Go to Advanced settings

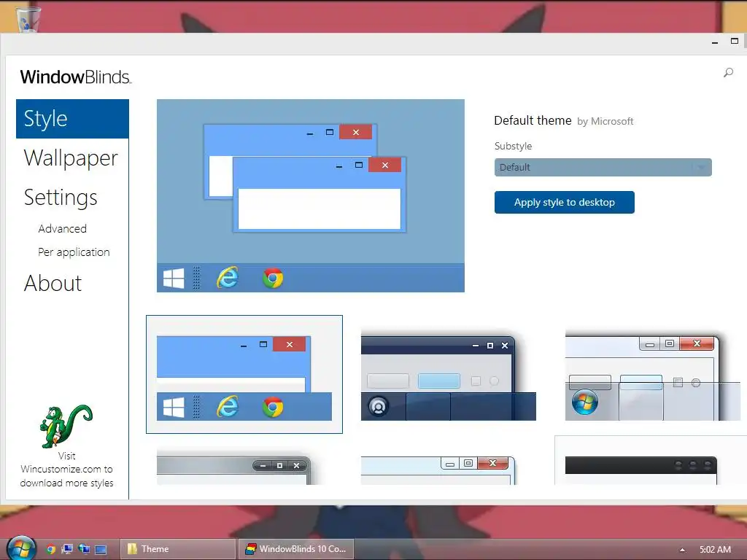pos(63,228)
